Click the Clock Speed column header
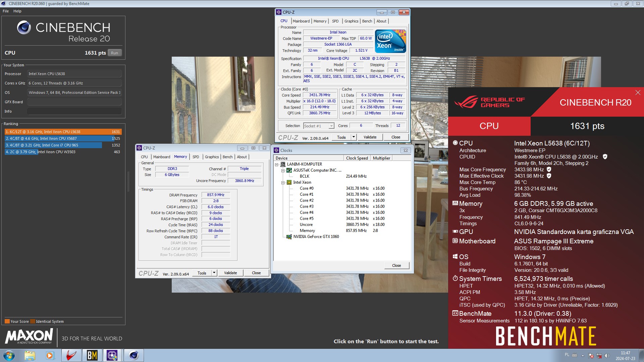This screenshot has height=362, width=644. coord(357,158)
